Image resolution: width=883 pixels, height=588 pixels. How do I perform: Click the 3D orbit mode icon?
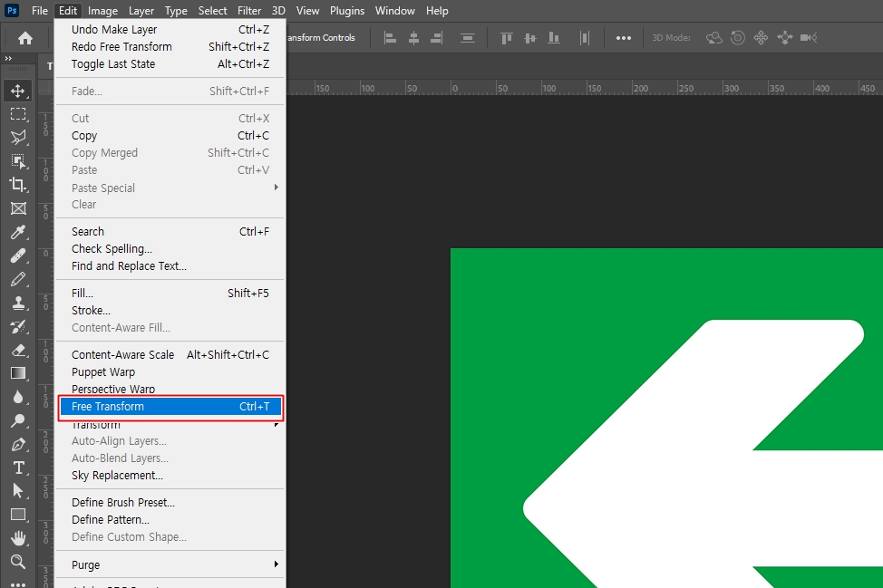click(x=714, y=38)
